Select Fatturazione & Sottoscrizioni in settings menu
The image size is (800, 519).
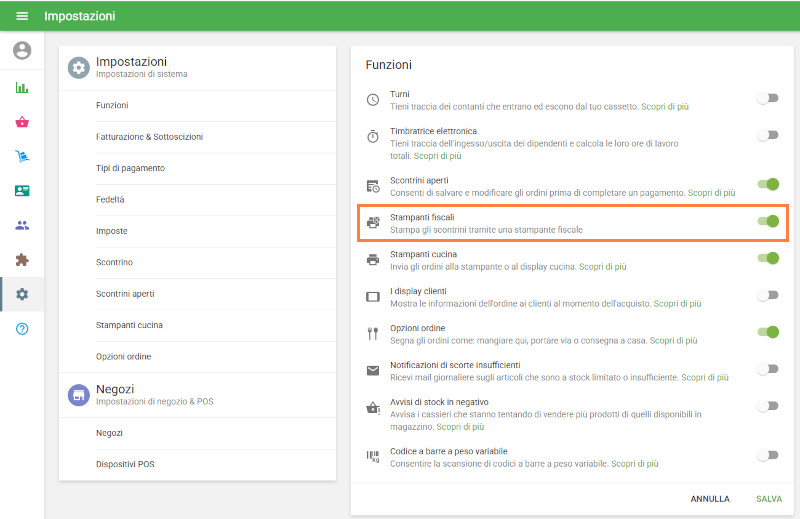[x=149, y=137]
